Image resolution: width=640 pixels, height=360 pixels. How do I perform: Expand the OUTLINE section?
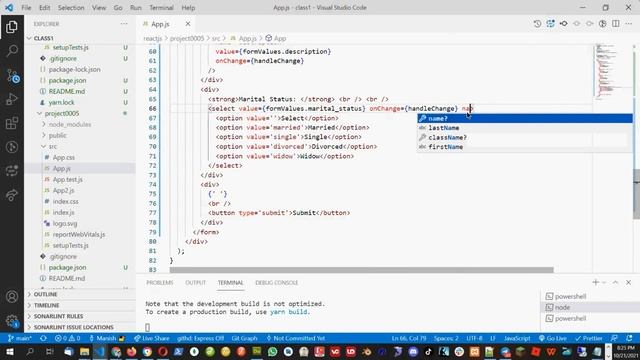click(x=45, y=294)
